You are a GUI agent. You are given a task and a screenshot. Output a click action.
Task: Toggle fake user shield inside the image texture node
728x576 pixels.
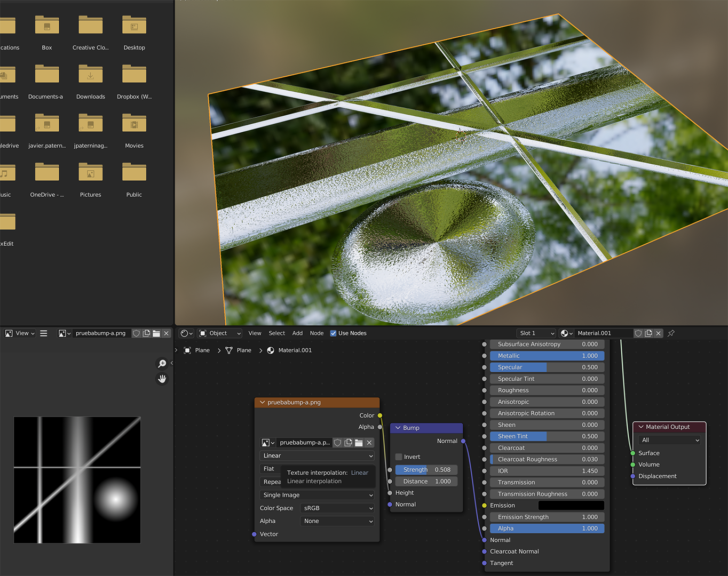(338, 443)
